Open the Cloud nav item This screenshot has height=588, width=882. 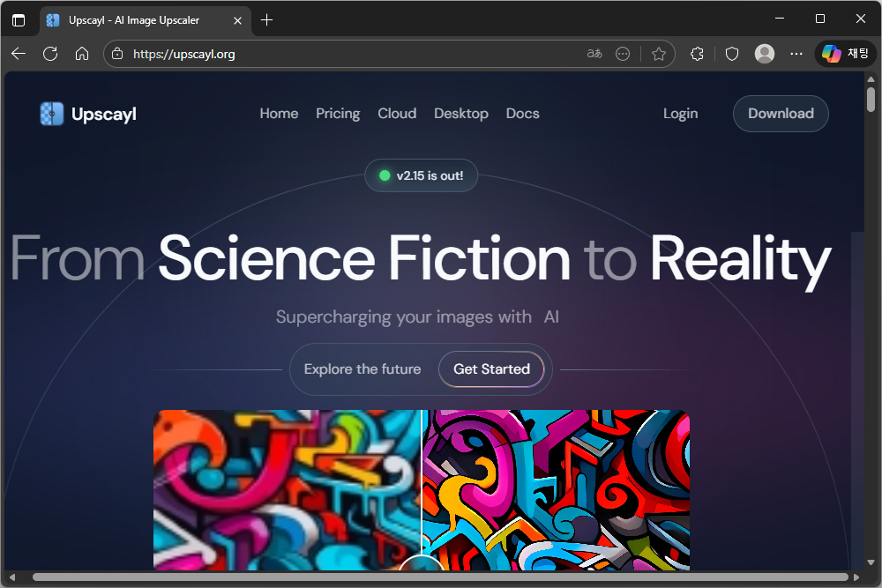[397, 114]
